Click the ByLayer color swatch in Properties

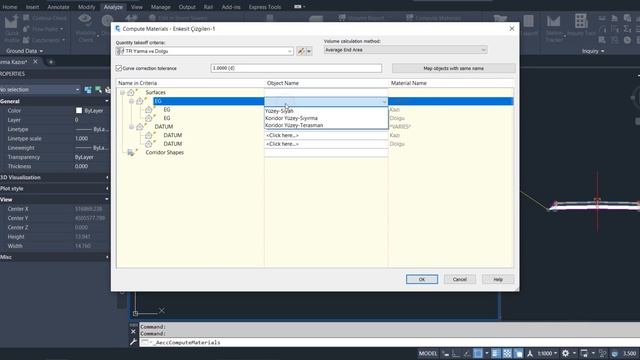[x=79, y=111]
